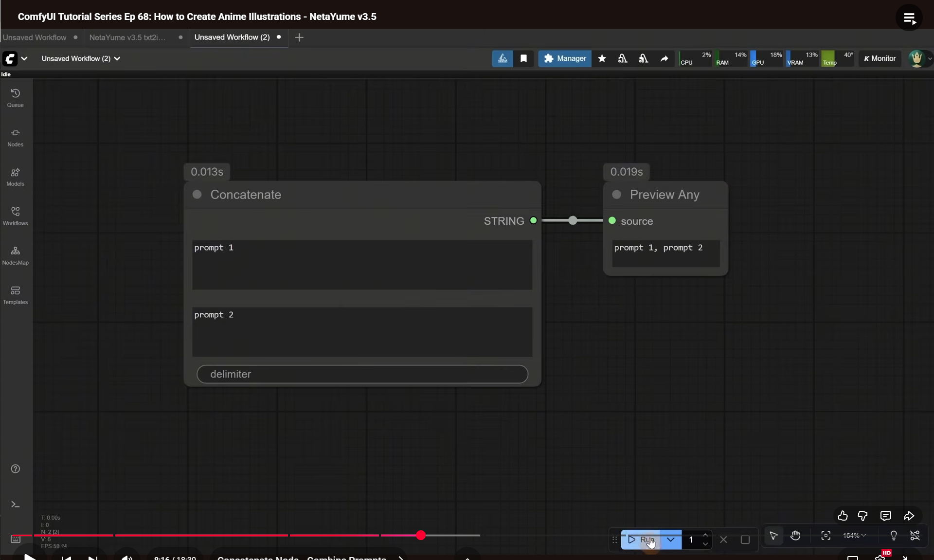Expand the Run button dropdown arrow
The height and width of the screenshot is (560, 934).
670,540
